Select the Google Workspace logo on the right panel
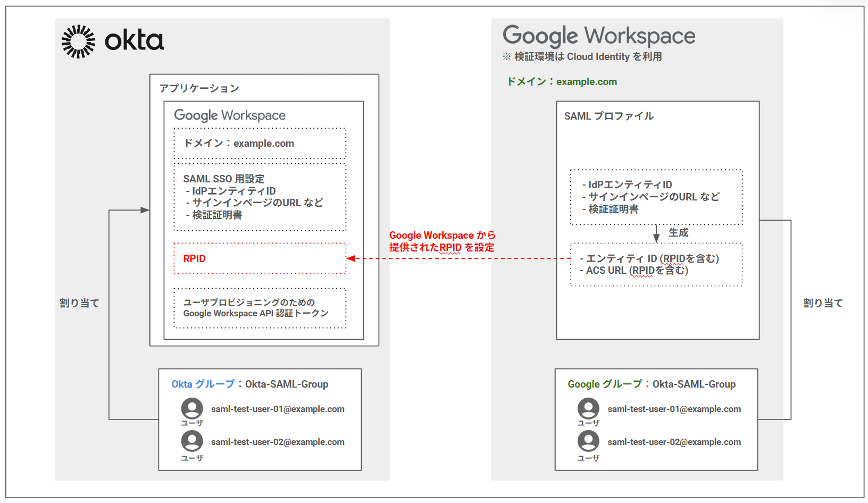 (598, 35)
